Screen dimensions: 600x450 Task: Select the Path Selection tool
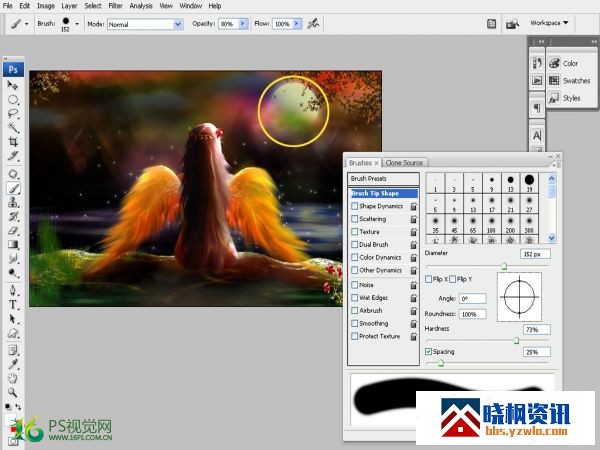click(13, 319)
